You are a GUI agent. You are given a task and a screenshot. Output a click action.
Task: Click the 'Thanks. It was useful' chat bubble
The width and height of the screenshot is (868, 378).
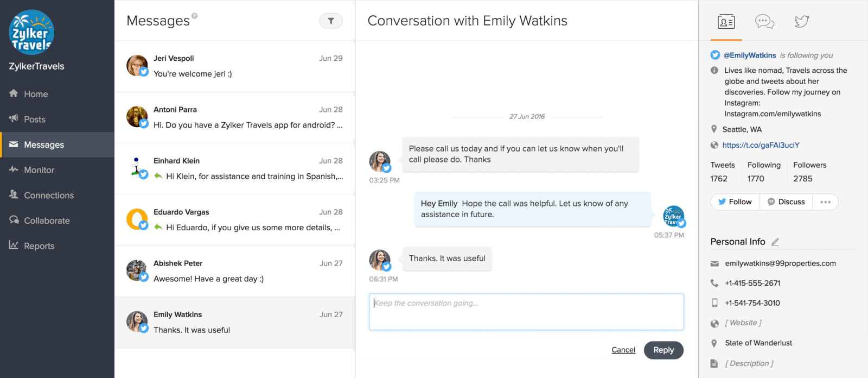point(447,259)
